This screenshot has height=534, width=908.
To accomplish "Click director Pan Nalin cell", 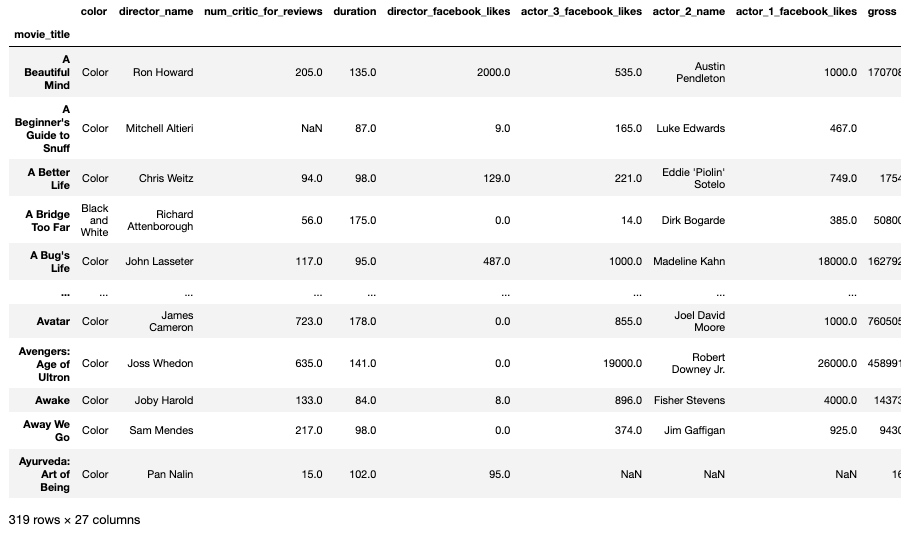I will point(170,474).
